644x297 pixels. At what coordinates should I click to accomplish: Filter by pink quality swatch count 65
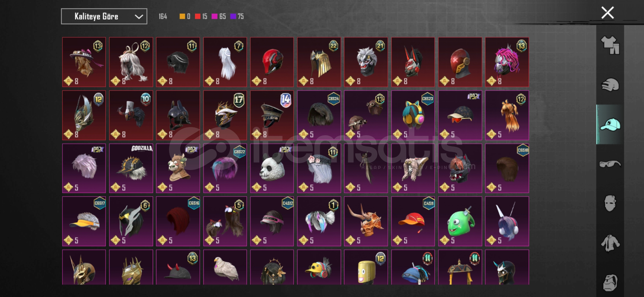pyautogui.click(x=219, y=16)
